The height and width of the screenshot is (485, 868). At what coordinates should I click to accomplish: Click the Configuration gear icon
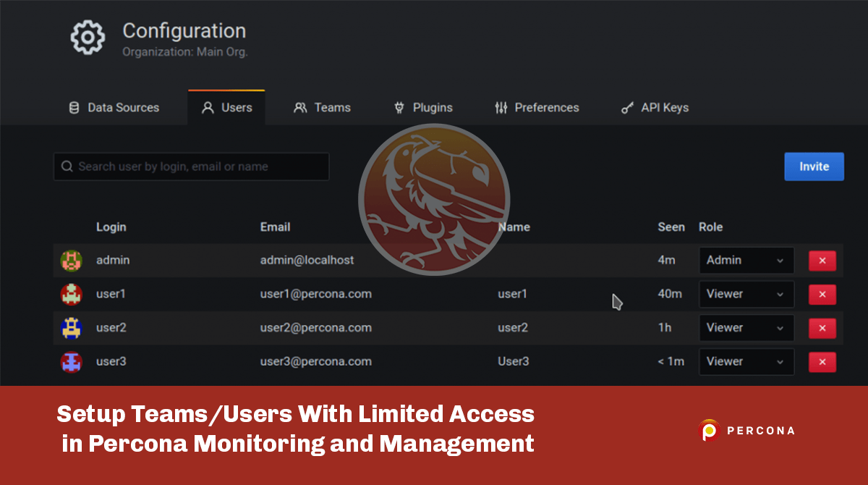coord(88,38)
